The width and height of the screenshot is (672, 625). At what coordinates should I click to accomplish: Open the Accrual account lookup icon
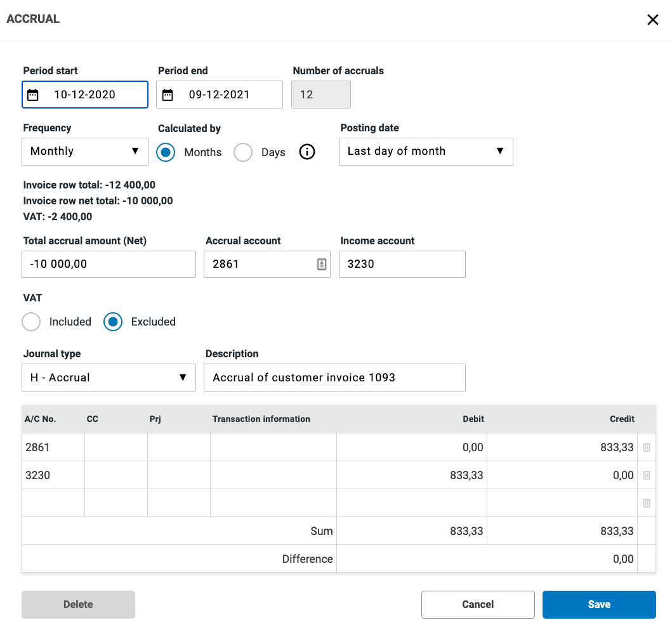(x=321, y=265)
